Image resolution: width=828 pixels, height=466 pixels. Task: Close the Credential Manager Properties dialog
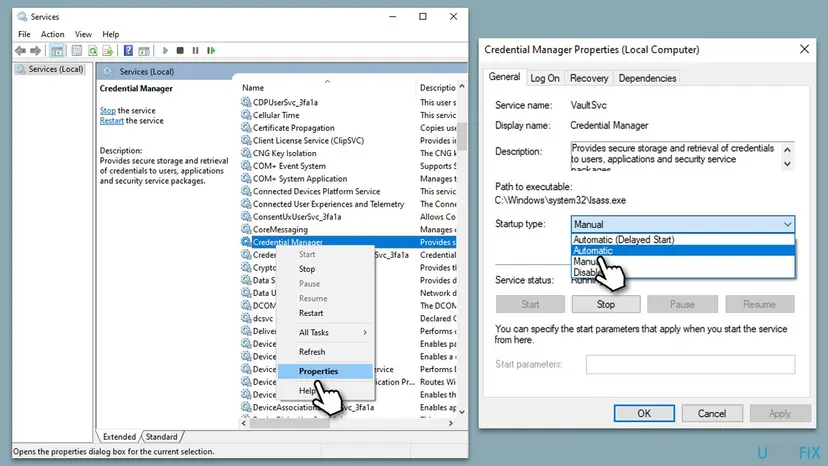[804, 49]
